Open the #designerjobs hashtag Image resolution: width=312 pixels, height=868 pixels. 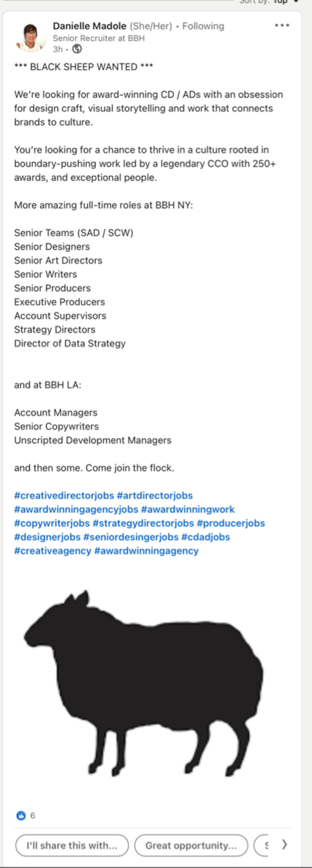[x=47, y=537]
